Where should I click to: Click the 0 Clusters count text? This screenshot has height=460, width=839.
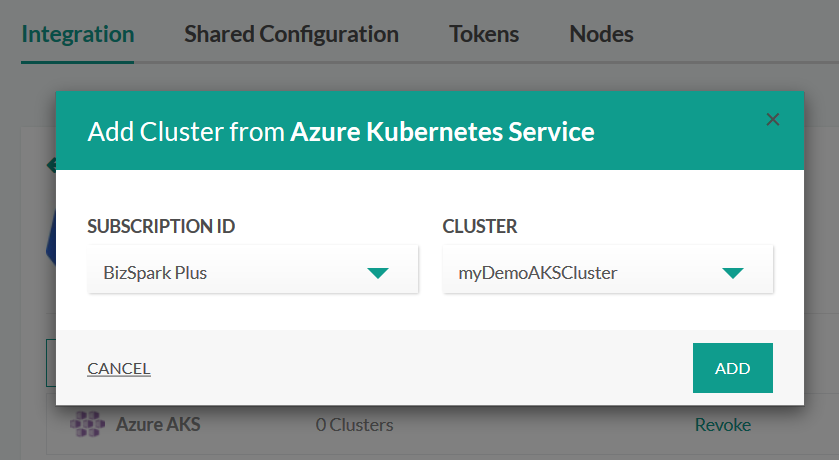354,425
